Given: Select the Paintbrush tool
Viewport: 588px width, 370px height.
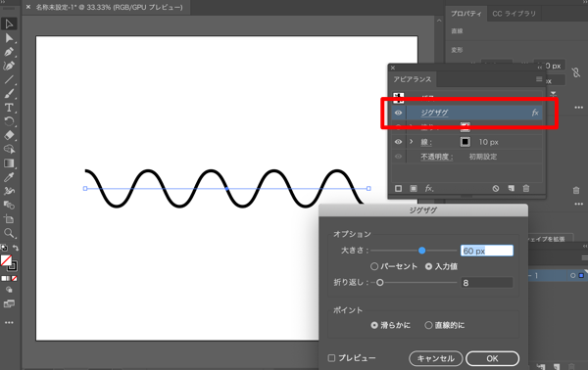Looking at the screenshot, I should click(x=9, y=94).
